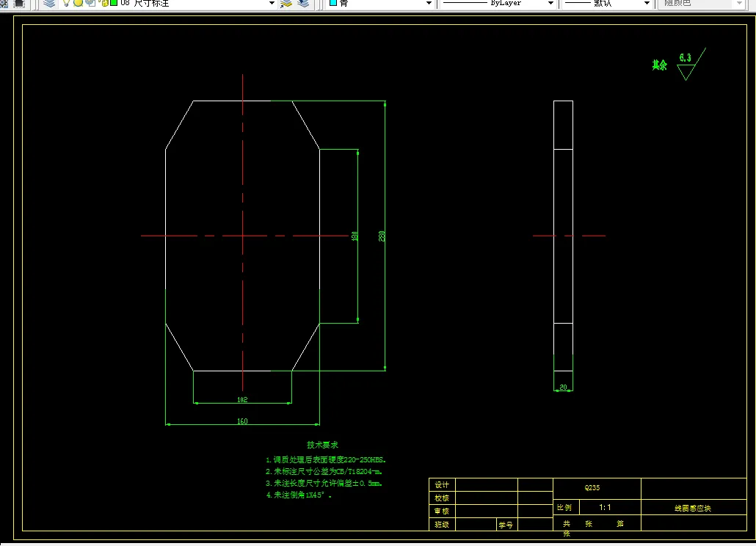This screenshot has width=756, height=546.
Task: Select the 102 dimension text
Action: coord(242,399)
